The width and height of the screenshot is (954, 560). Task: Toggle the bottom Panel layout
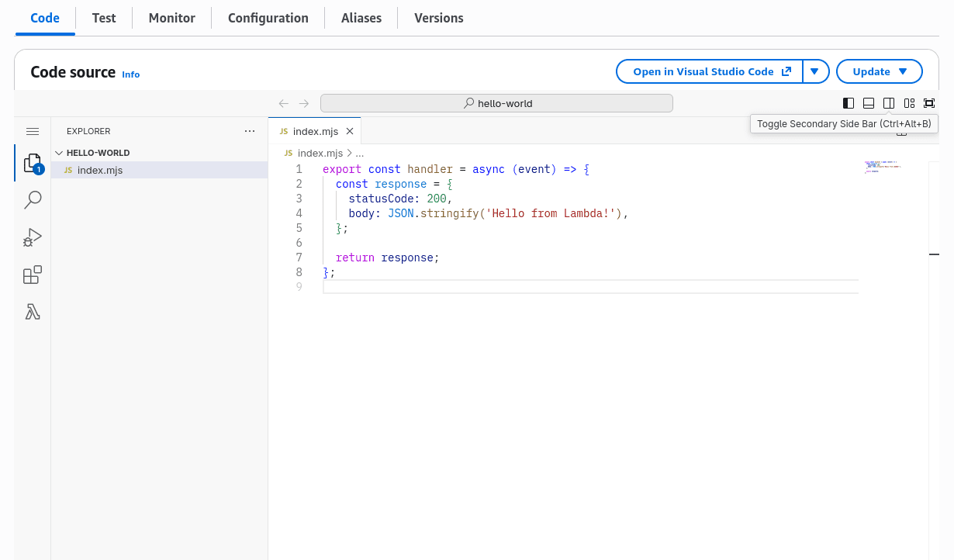(x=869, y=103)
